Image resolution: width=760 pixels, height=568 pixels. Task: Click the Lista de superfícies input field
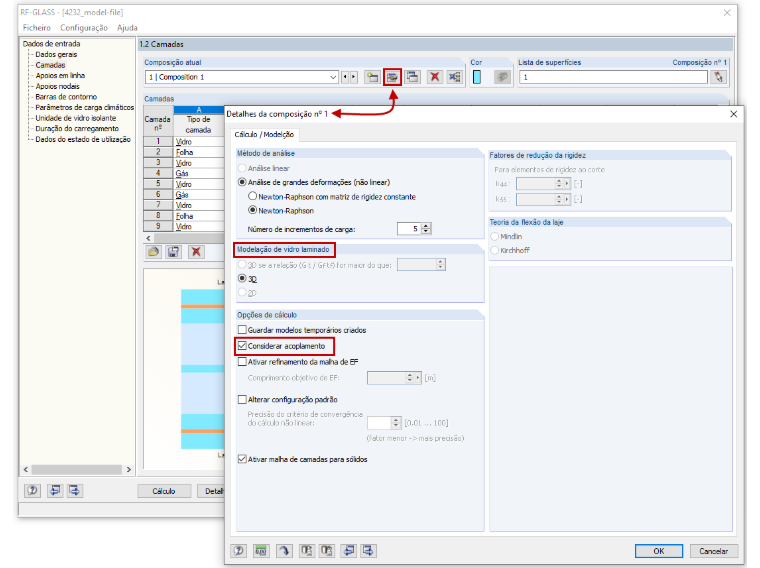point(613,77)
